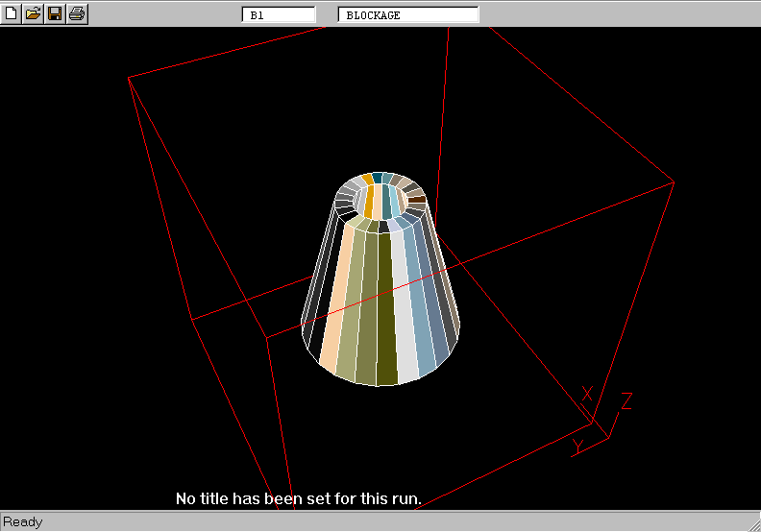Click the Z axis label
761x532 pixels.
pos(626,401)
